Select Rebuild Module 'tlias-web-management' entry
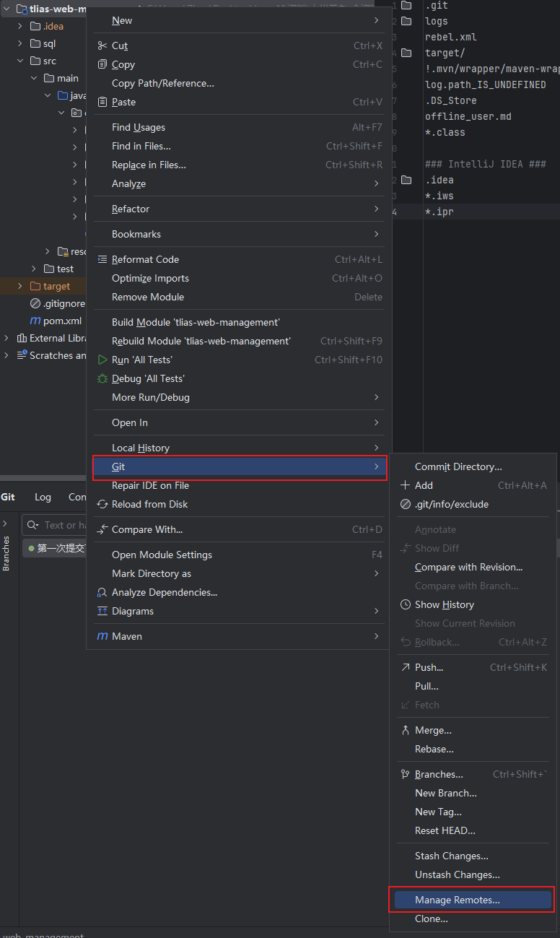The image size is (560, 938). click(238, 341)
